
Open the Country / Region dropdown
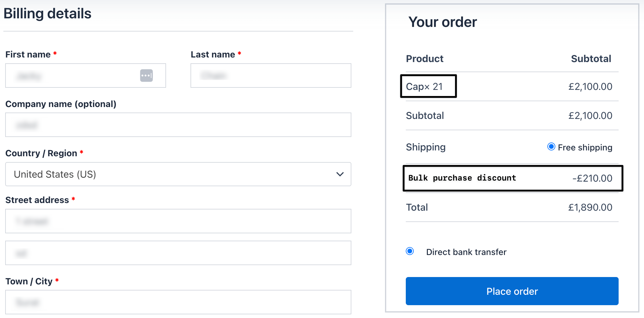click(x=178, y=174)
